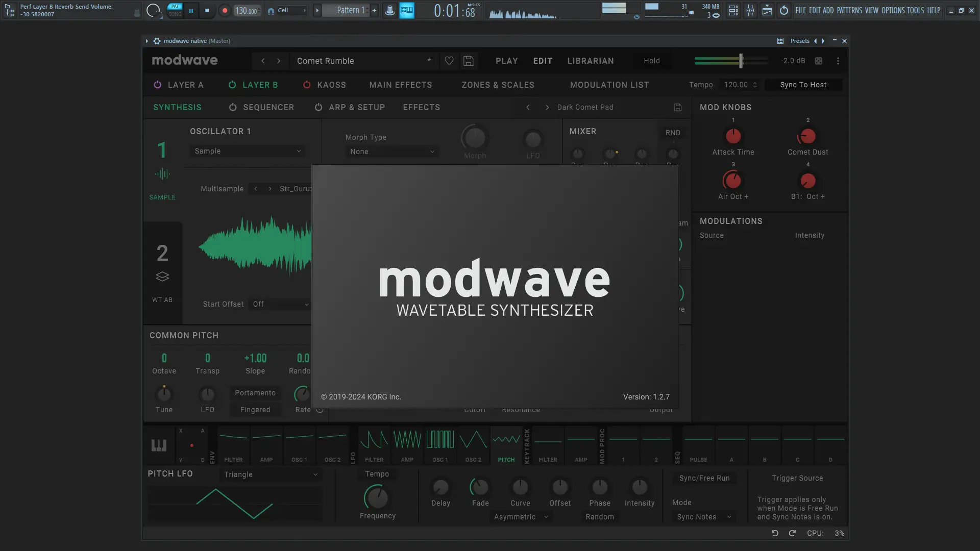Screen dimensions: 980x551
Task: Click the randomize dice icon beside volume
Action: click(x=818, y=61)
